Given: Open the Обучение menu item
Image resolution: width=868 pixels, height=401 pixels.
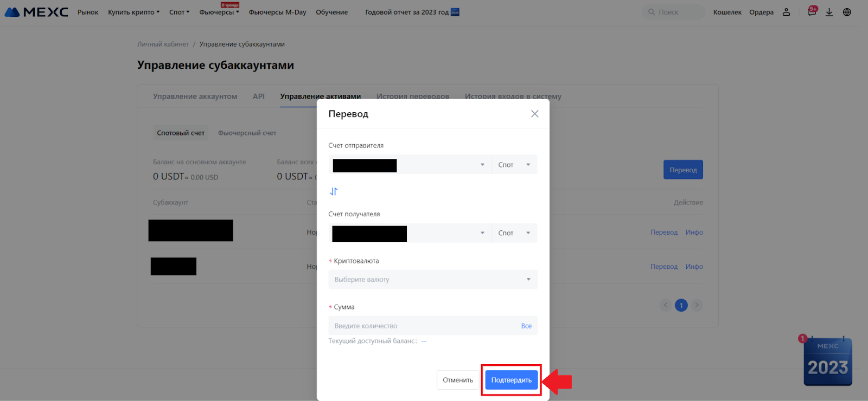Looking at the screenshot, I should pyautogui.click(x=332, y=12).
